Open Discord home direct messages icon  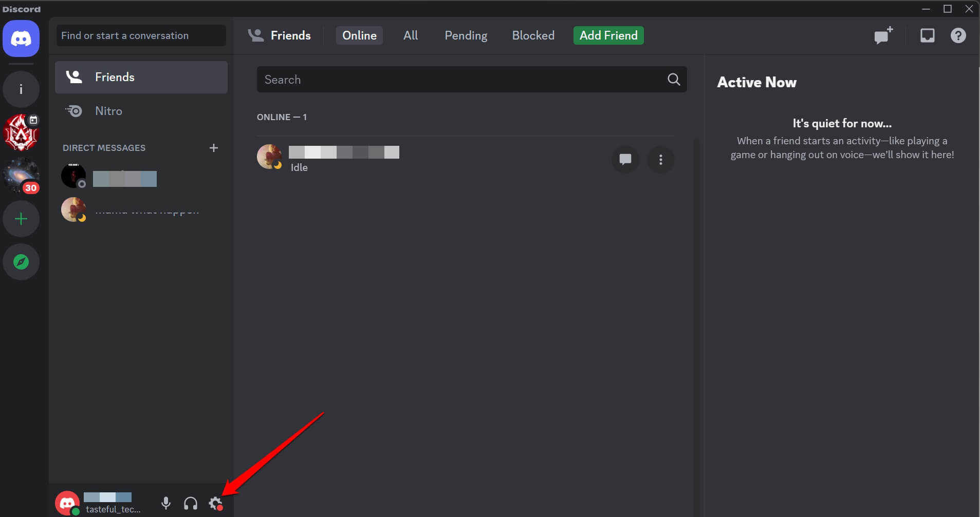click(21, 39)
